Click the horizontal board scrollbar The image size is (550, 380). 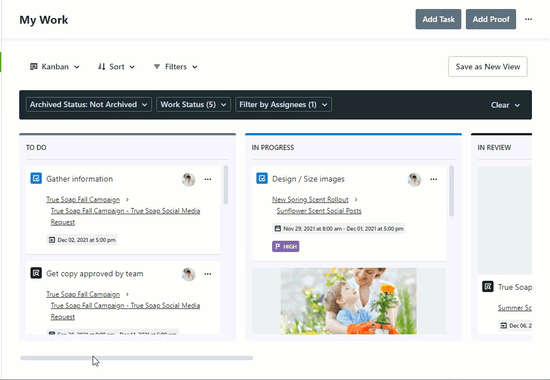point(136,358)
